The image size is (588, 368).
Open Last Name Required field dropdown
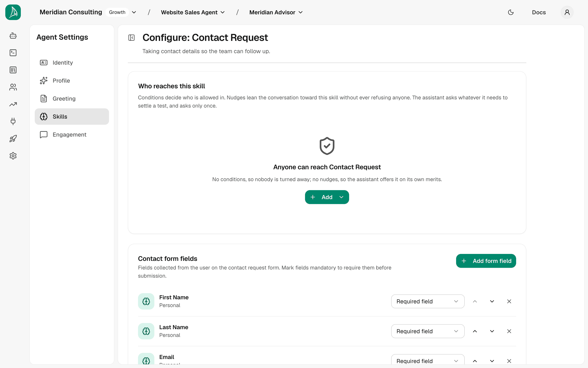tap(428, 331)
